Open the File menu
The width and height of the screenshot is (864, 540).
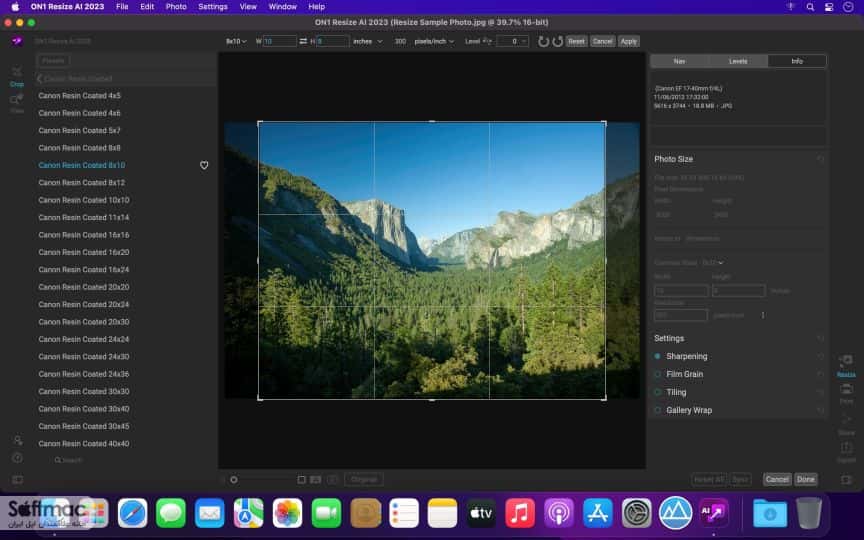(x=122, y=7)
